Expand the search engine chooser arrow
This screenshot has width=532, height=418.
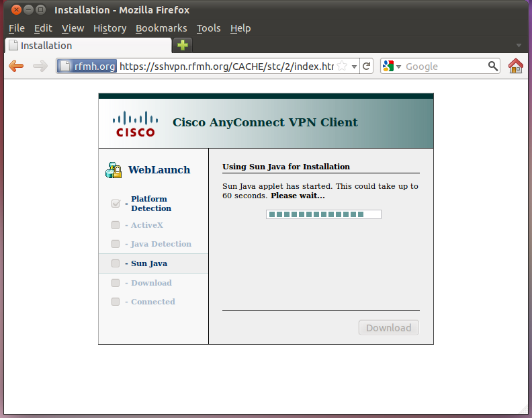point(398,67)
